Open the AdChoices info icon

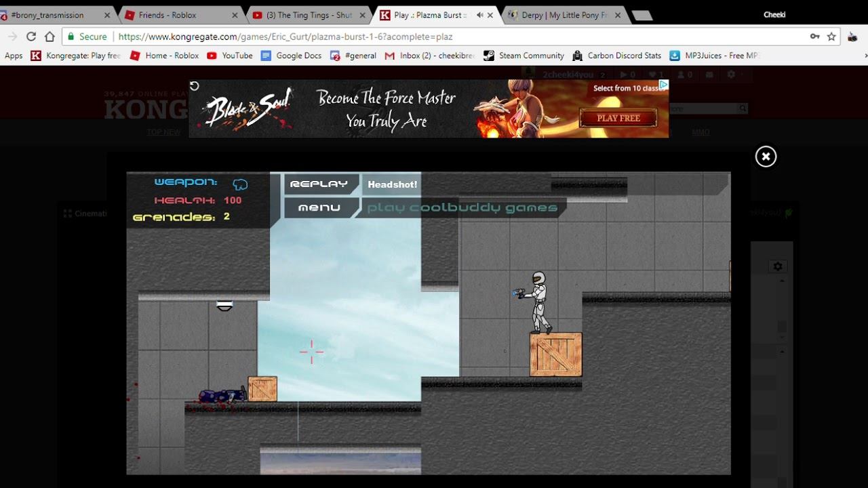[664, 85]
